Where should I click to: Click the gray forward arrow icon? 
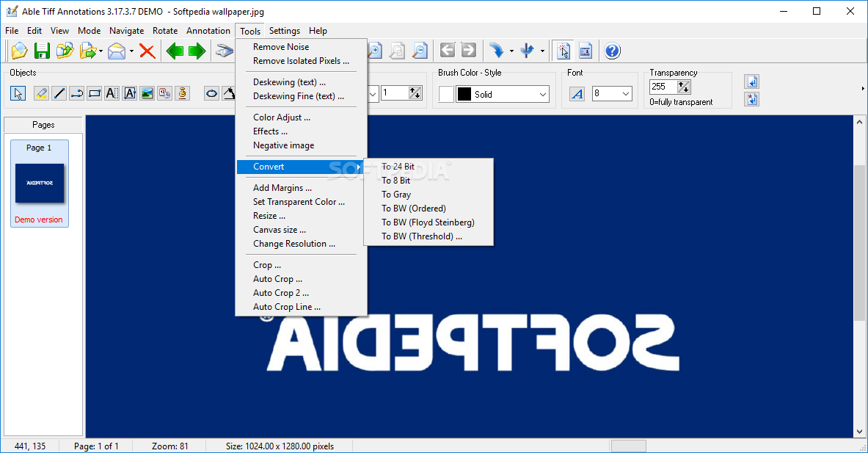coord(468,51)
